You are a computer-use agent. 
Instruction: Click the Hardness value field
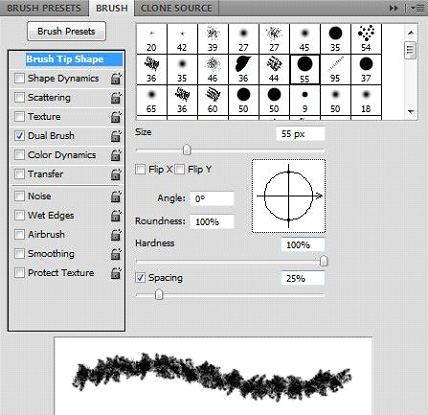coord(303,245)
